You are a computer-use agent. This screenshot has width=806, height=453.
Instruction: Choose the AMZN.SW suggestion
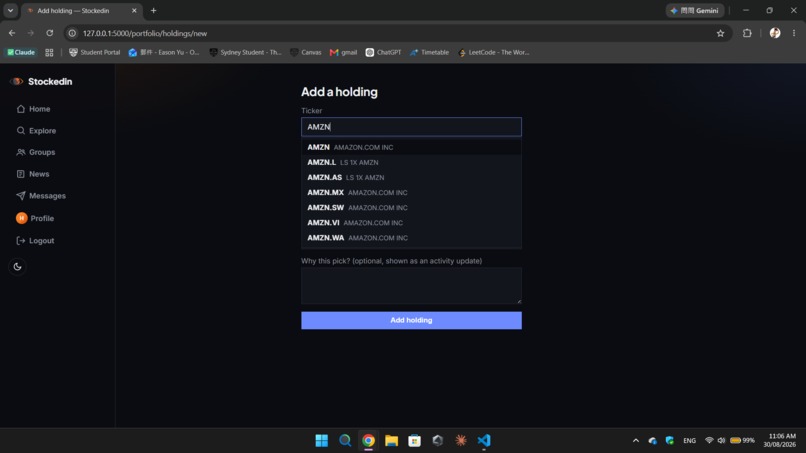[411, 208]
